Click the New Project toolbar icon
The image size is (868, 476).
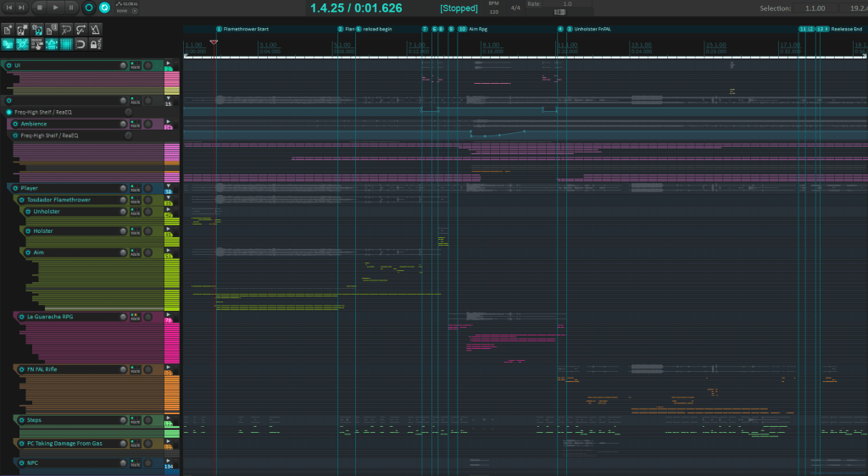(x=8, y=30)
